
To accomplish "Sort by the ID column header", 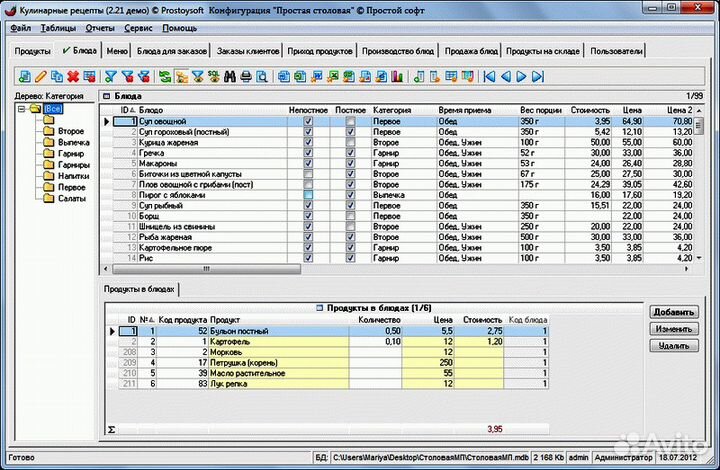I will pyautogui.click(x=126, y=109).
